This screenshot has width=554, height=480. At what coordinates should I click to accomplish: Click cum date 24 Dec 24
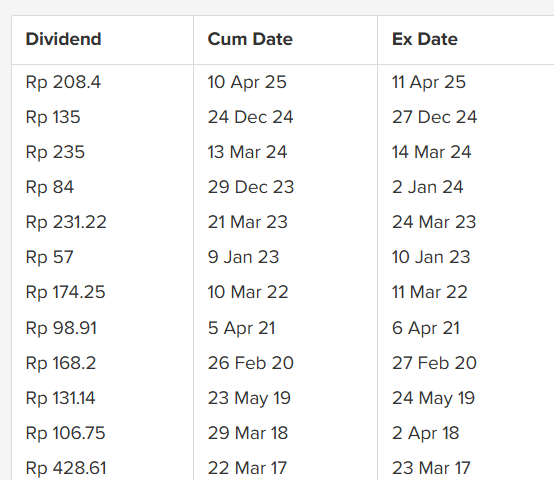point(251,117)
